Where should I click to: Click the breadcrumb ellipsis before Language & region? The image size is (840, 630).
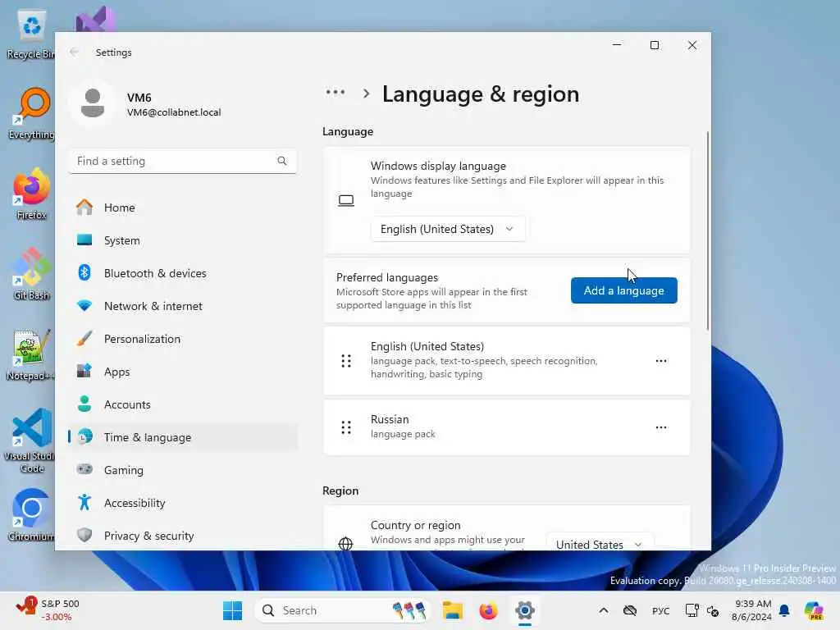336,93
